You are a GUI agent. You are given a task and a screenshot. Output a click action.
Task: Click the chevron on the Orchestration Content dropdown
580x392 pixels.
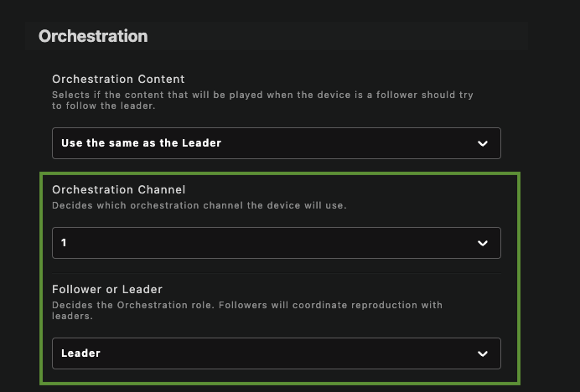(482, 143)
